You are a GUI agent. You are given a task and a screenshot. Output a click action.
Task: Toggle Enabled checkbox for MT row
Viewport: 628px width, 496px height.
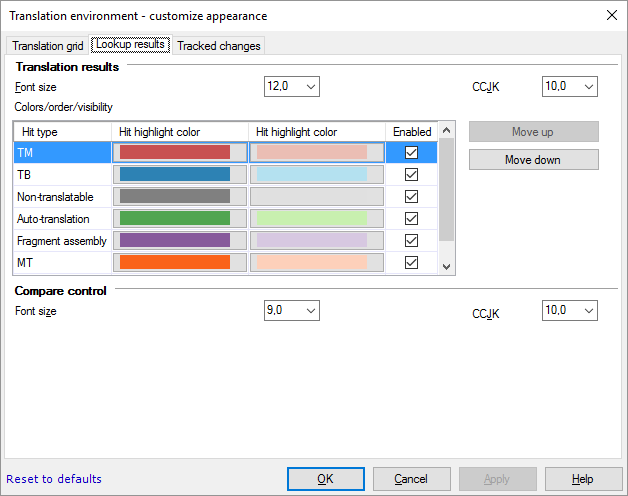tap(411, 262)
